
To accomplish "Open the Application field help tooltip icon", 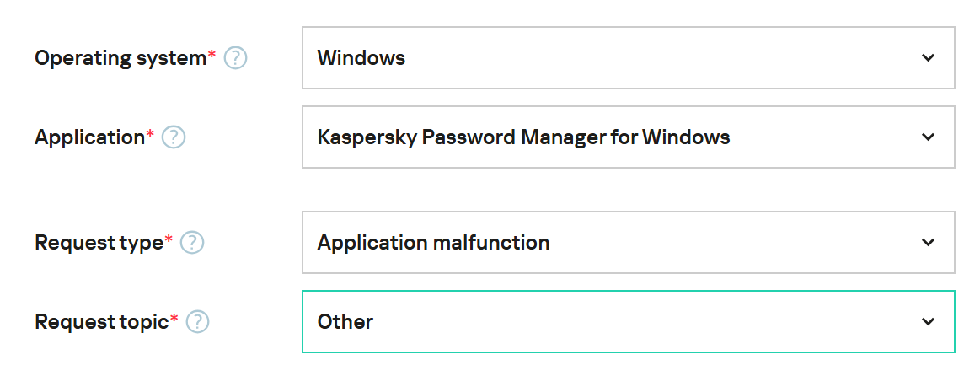I will pos(173,137).
